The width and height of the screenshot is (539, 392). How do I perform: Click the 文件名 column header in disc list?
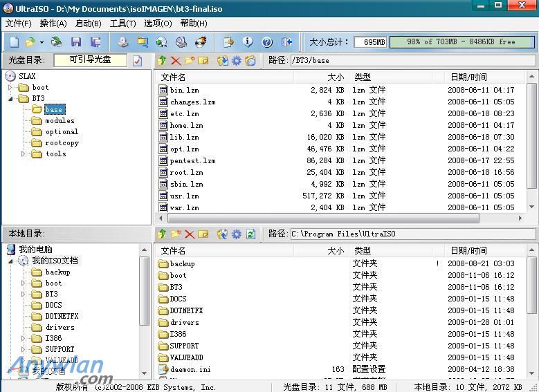pyautogui.click(x=173, y=77)
